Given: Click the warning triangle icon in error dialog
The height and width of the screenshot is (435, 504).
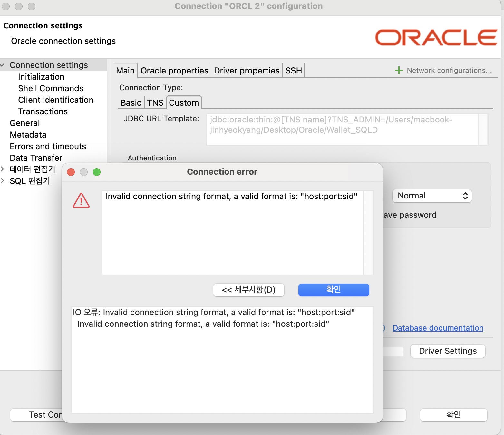Looking at the screenshot, I should (81, 200).
